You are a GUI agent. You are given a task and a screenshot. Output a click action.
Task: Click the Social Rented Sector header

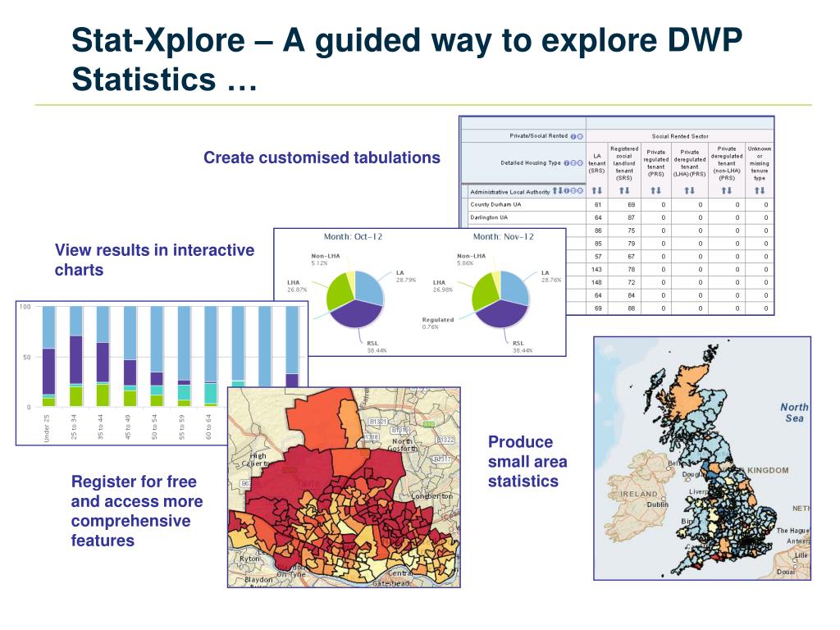tap(680, 137)
